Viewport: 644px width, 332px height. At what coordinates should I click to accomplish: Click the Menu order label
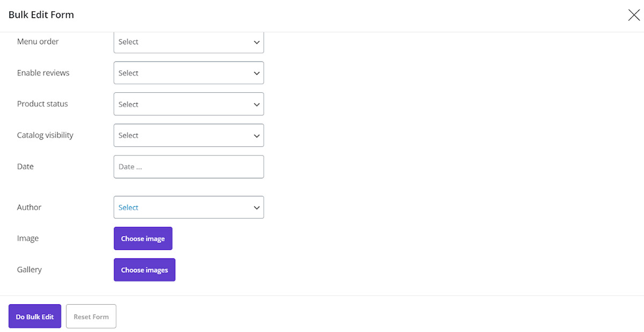click(x=38, y=42)
